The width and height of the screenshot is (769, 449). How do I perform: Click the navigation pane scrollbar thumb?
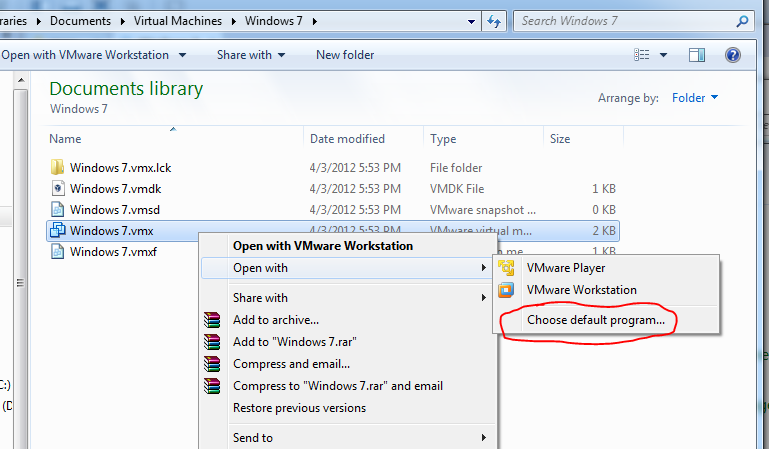coord(21,282)
